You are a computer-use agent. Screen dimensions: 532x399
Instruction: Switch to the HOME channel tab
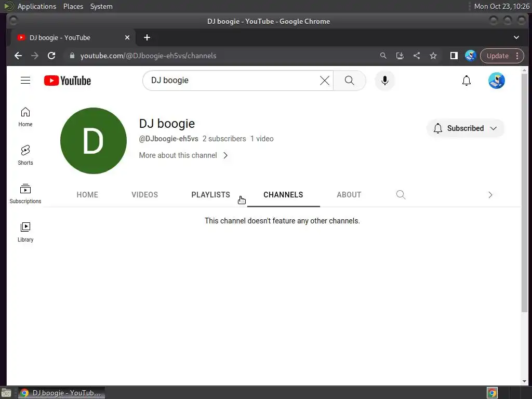click(x=87, y=195)
